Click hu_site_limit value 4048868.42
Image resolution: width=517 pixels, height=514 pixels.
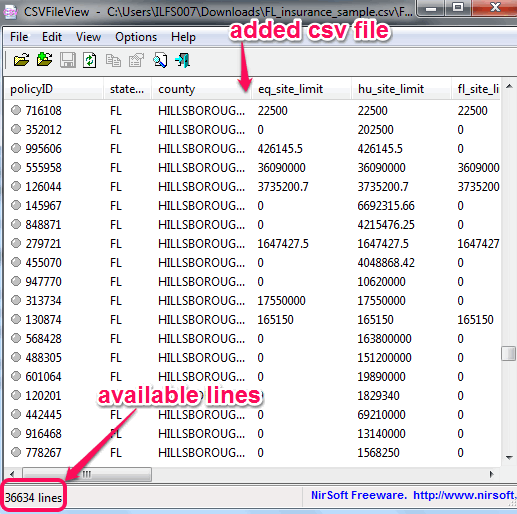386,263
